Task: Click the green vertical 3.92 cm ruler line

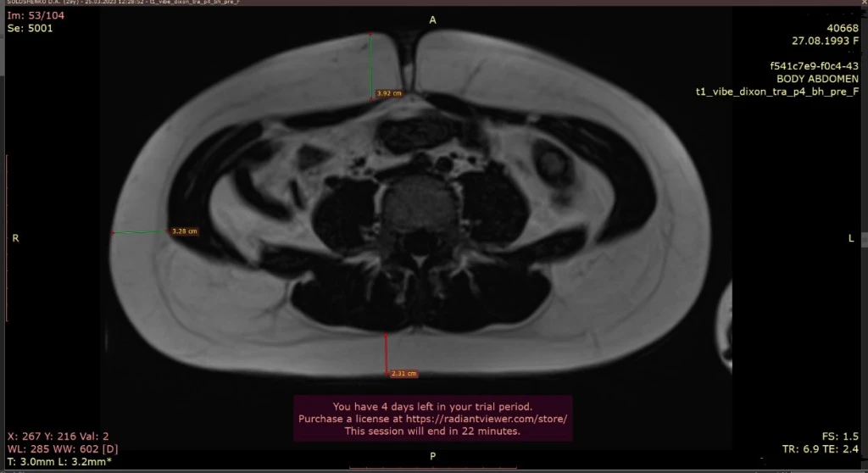Action: pos(371,66)
